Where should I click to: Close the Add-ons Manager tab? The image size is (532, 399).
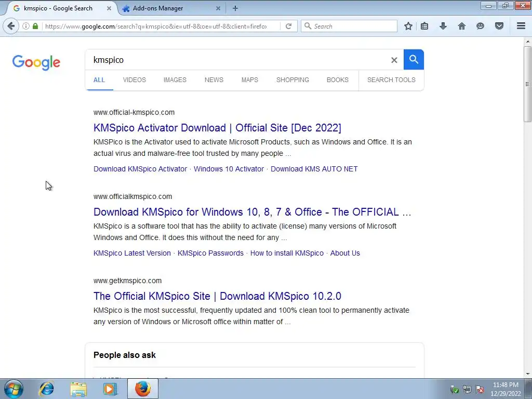tap(218, 8)
